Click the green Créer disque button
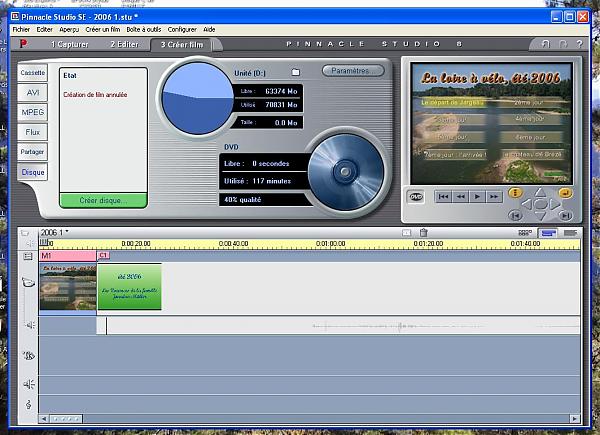 [x=103, y=200]
